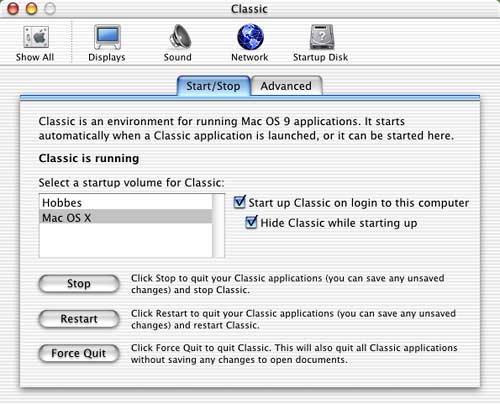Select Hobbes as startup volume
The width and height of the screenshot is (500, 404).
(x=126, y=202)
